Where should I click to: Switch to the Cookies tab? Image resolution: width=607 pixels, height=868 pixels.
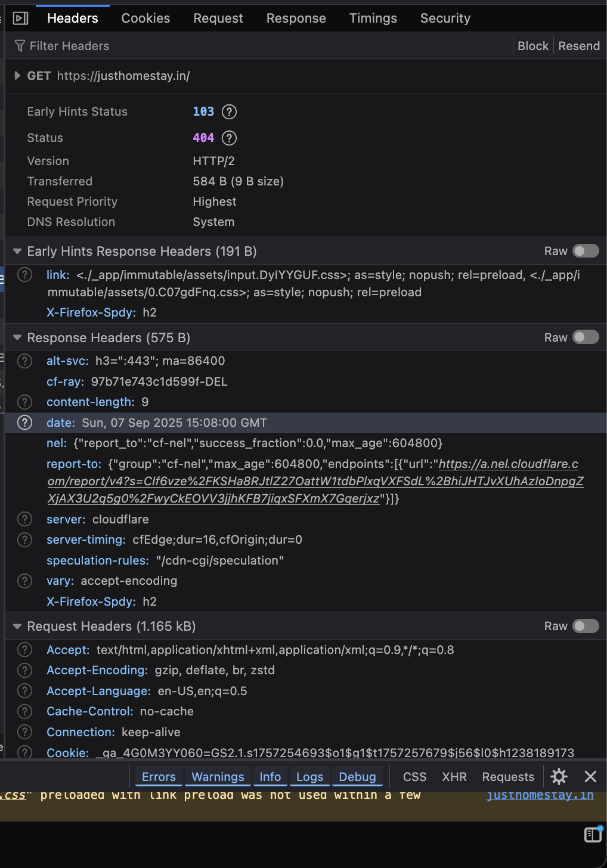coord(145,18)
